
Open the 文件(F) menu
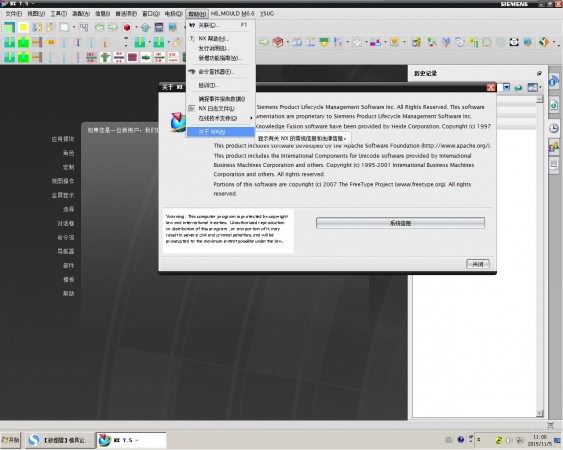click(13, 14)
